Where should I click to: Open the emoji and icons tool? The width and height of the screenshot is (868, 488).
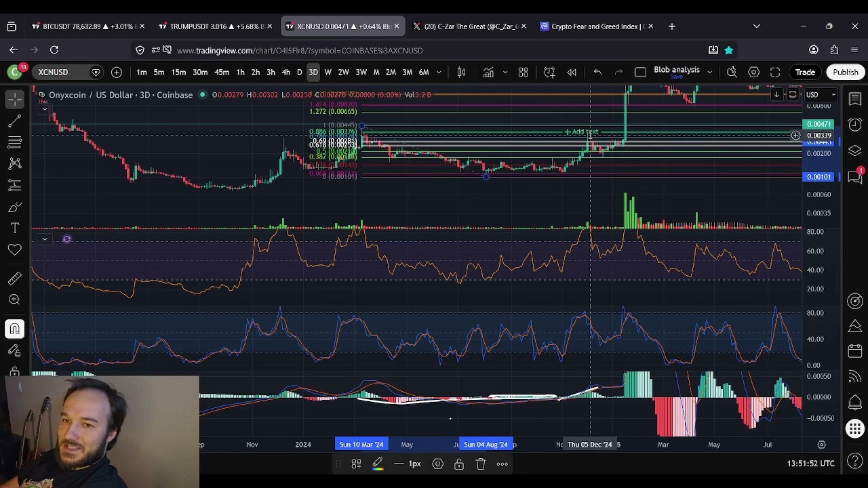point(14,250)
